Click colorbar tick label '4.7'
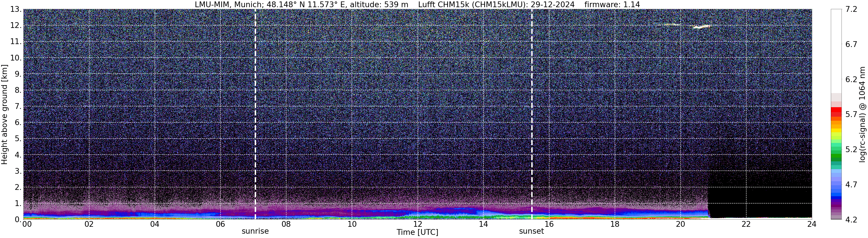Viewport: 868px width, 238px height. [851, 185]
